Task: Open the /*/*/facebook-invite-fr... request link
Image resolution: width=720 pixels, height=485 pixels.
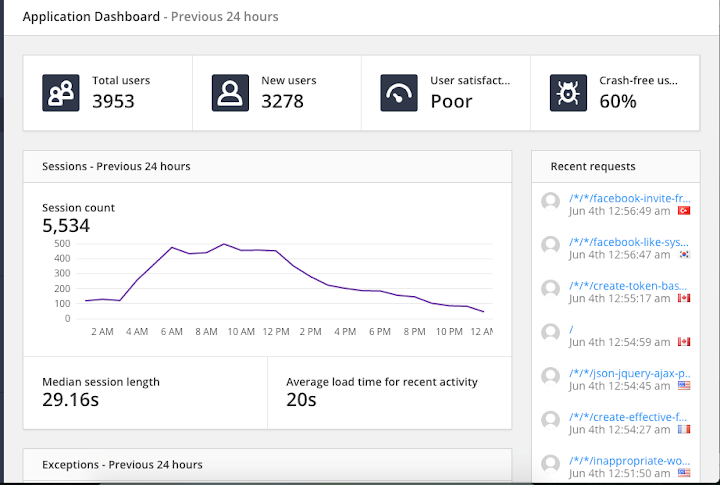Action: (630, 198)
